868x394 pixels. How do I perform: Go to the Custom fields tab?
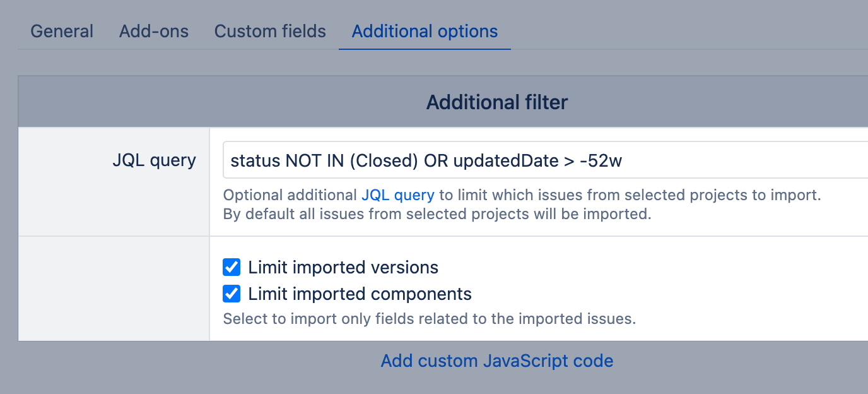click(x=270, y=32)
